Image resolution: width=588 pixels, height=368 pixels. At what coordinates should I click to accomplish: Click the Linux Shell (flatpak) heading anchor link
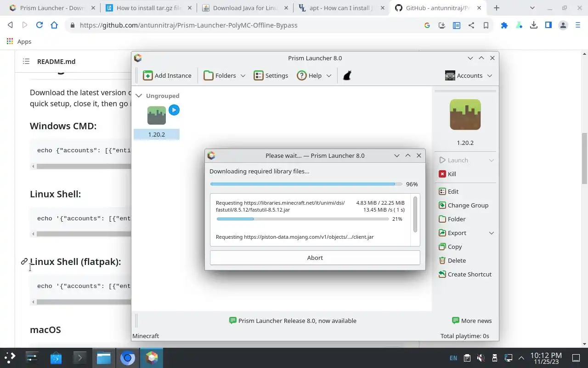click(24, 261)
